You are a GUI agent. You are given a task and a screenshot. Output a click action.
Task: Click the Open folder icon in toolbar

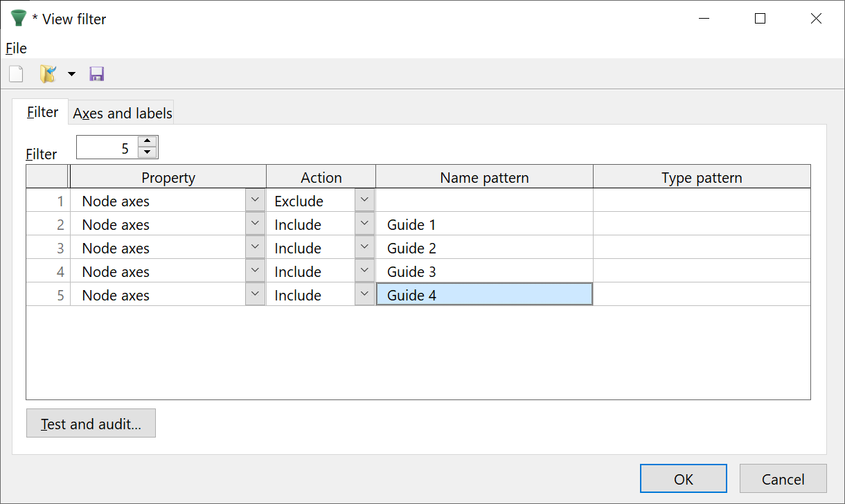[x=47, y=74]
